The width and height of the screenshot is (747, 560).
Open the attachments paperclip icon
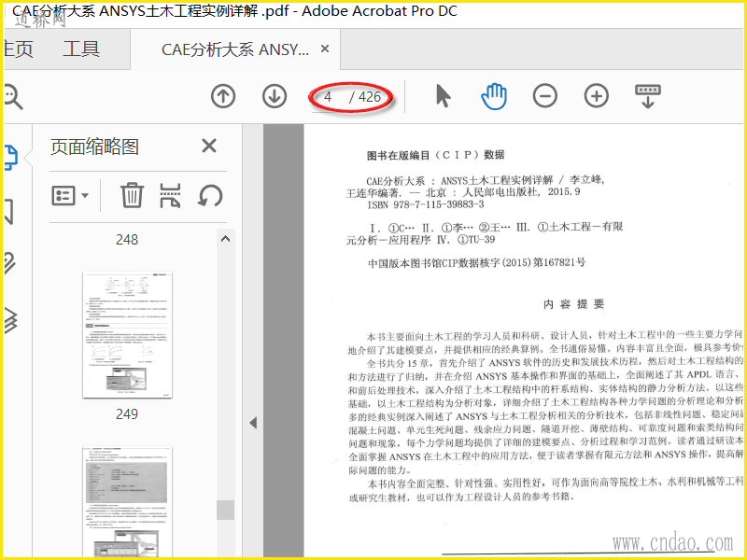[x=10, y=263]
